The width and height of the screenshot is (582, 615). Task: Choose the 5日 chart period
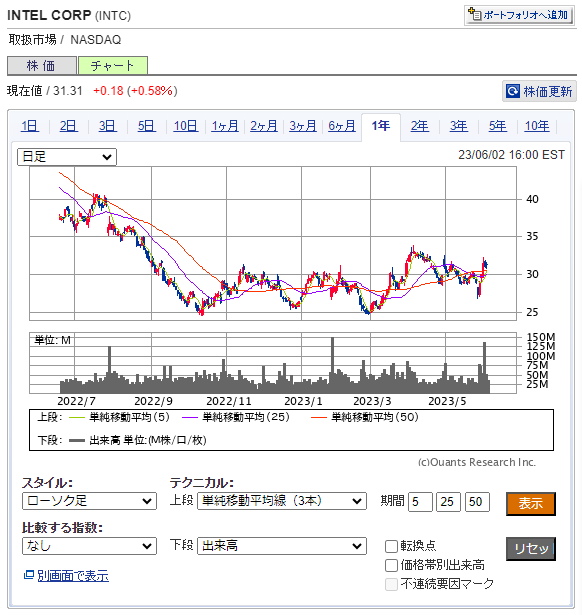click(x=147, y=126)
